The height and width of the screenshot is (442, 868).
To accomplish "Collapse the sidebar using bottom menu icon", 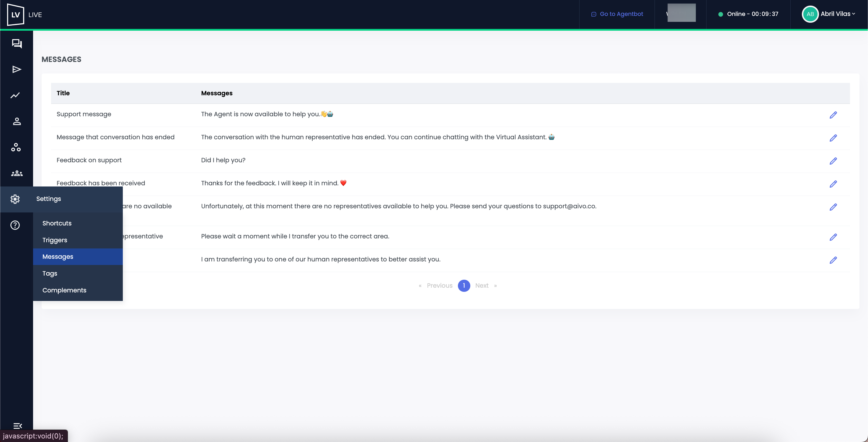I will (x=17, y=425).
